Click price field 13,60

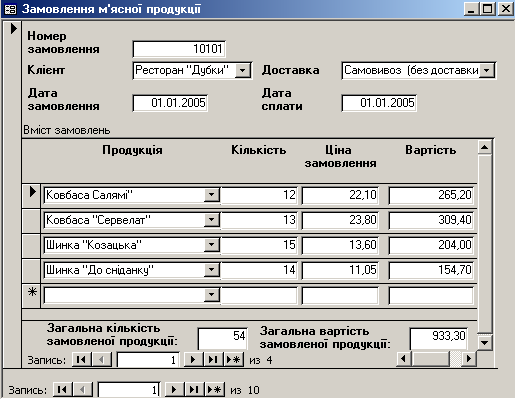[x=340, y=245]
